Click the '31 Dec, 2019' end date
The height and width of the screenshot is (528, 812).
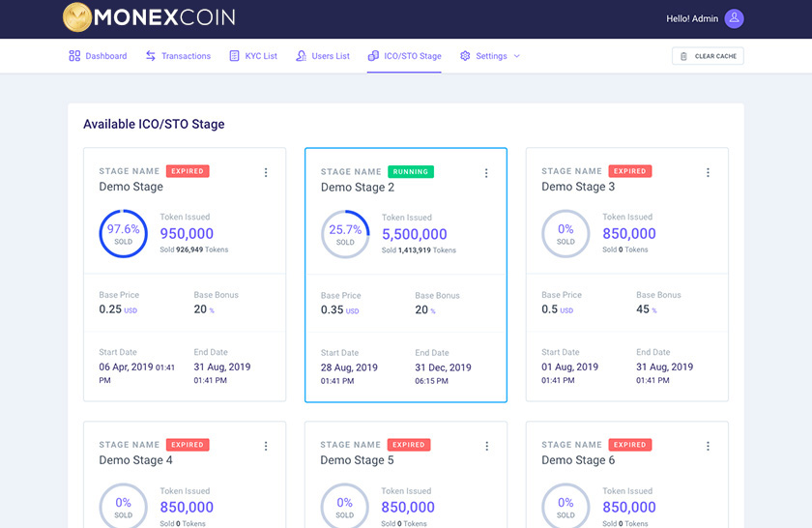click(x=443, y=367)
